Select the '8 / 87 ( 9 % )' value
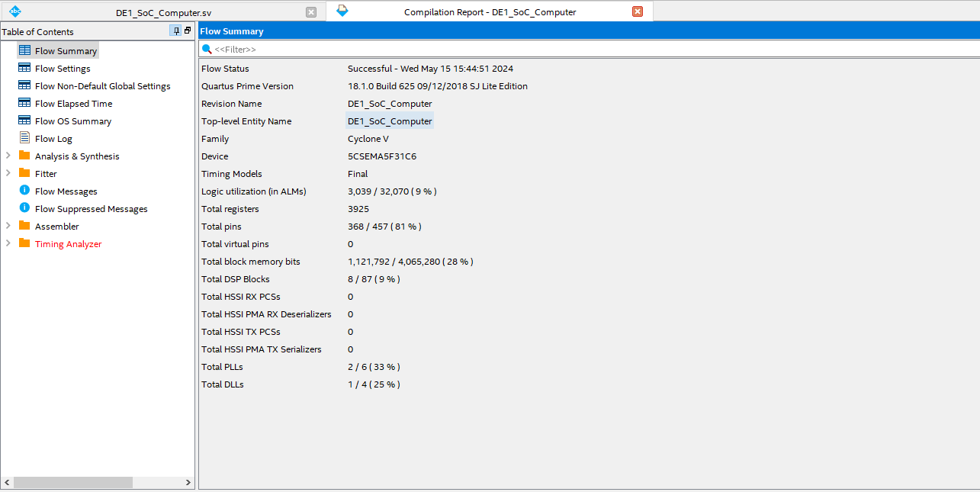 (x=374, y=279)
